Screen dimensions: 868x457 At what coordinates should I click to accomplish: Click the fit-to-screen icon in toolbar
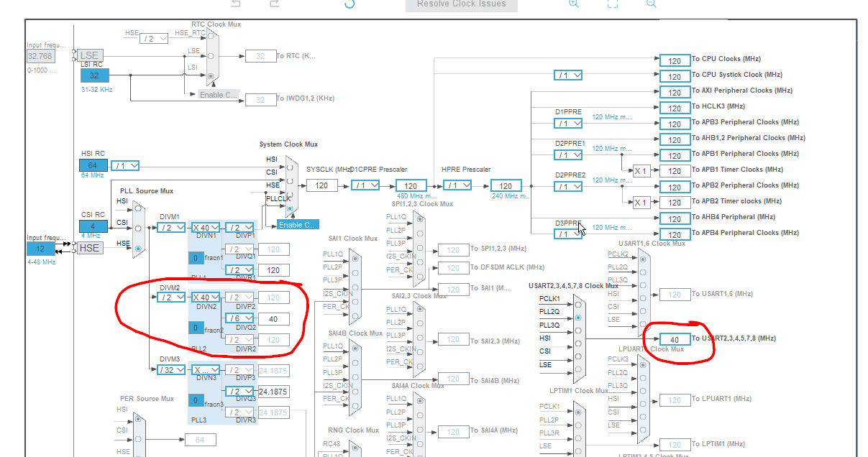pos(612,4)
